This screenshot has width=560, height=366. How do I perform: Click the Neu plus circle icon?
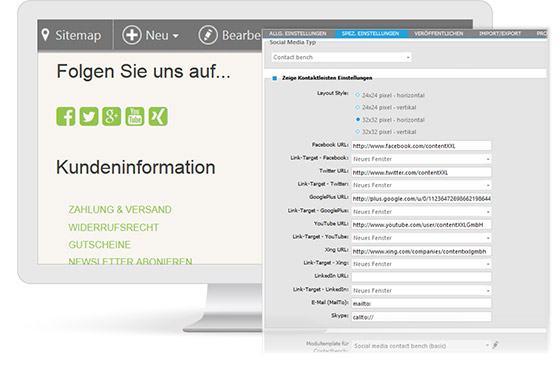(x=132, y=35)
